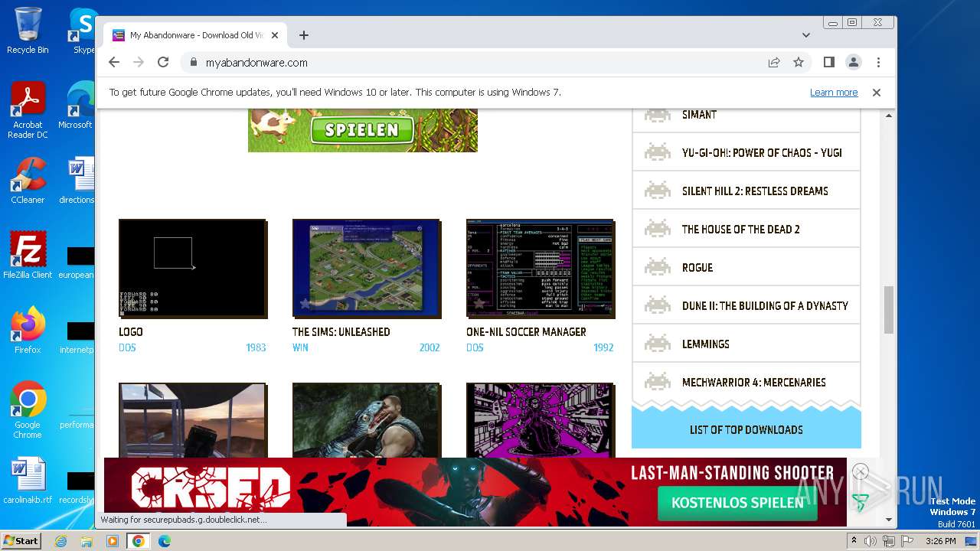Viewport: 980px width, 551px height.
Task: Open LEMMINGS in the sidebar list
Action: coord(706,344)
